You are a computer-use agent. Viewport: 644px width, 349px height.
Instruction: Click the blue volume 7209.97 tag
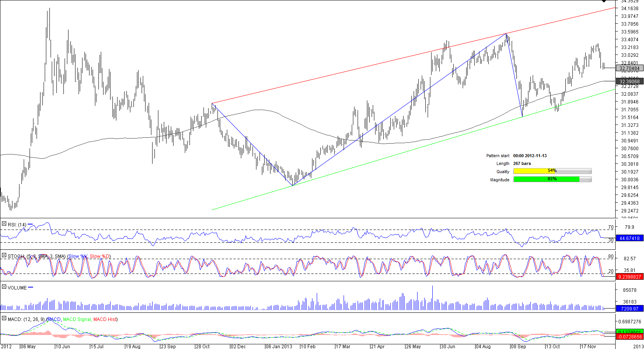pyautogui.click(x=629, y=309)
